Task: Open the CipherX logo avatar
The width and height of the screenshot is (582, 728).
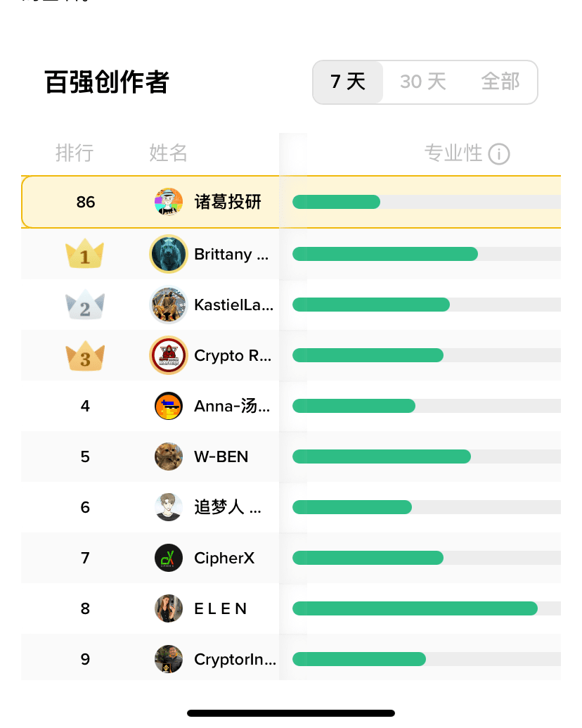Action: (x=169, y=558)
